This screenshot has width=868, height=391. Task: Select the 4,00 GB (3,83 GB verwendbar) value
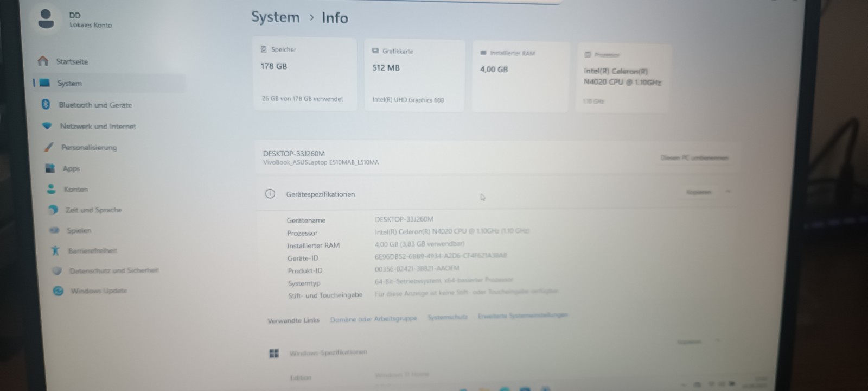coord(419,244)
